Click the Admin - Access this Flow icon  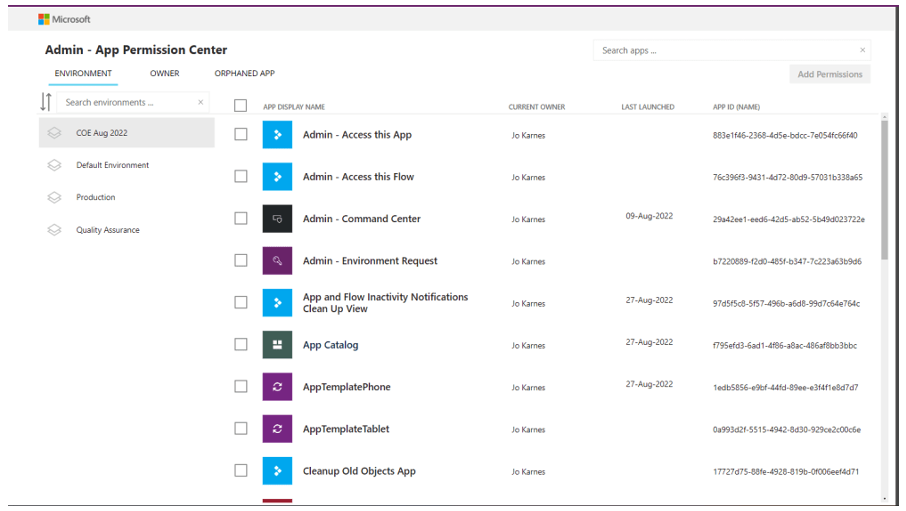coord(277,177)
